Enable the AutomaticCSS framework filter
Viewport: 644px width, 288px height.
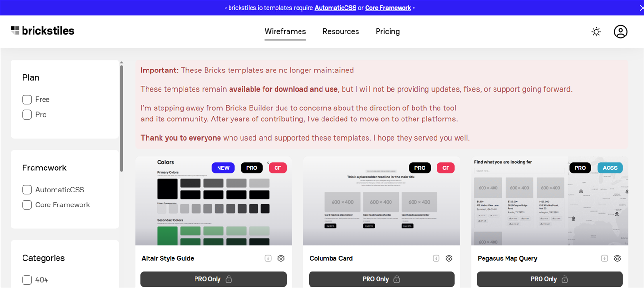[27, 190]
